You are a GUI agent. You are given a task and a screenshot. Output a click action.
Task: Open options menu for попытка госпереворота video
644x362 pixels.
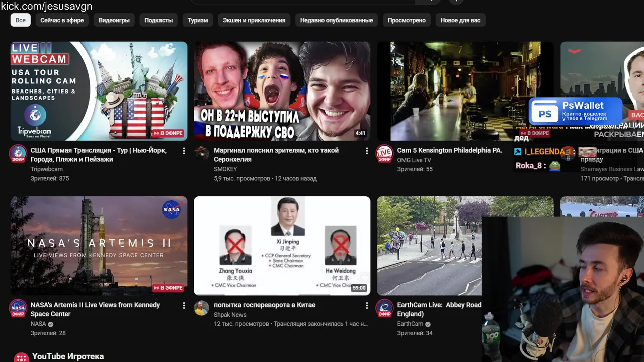pyautogui.click(x=367, y=305)
